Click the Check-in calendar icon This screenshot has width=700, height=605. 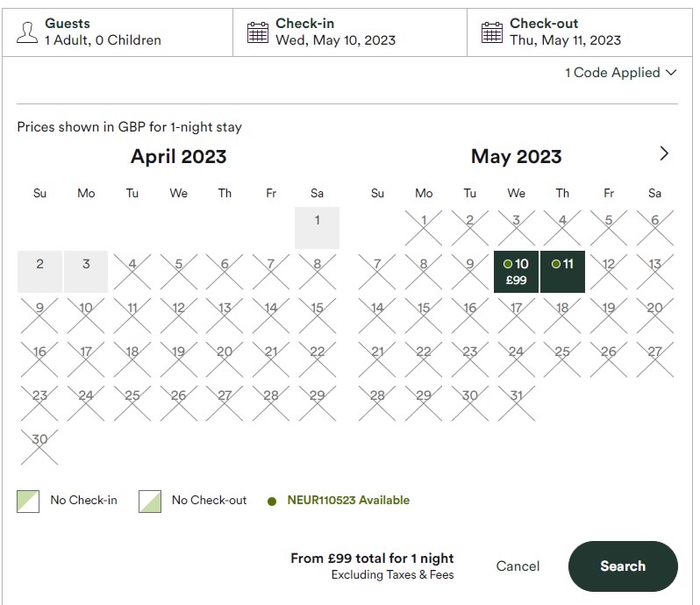(x=257, y=32)
